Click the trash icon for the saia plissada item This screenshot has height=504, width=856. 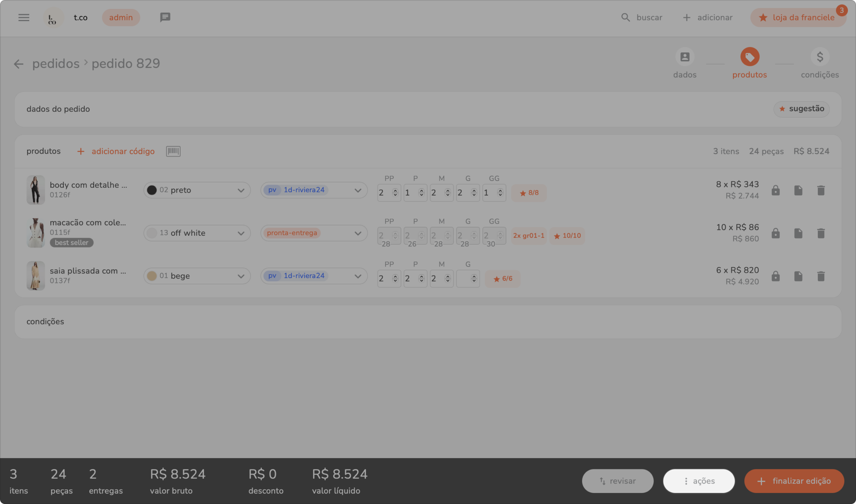pyautogui.click(x=821, y=276)
